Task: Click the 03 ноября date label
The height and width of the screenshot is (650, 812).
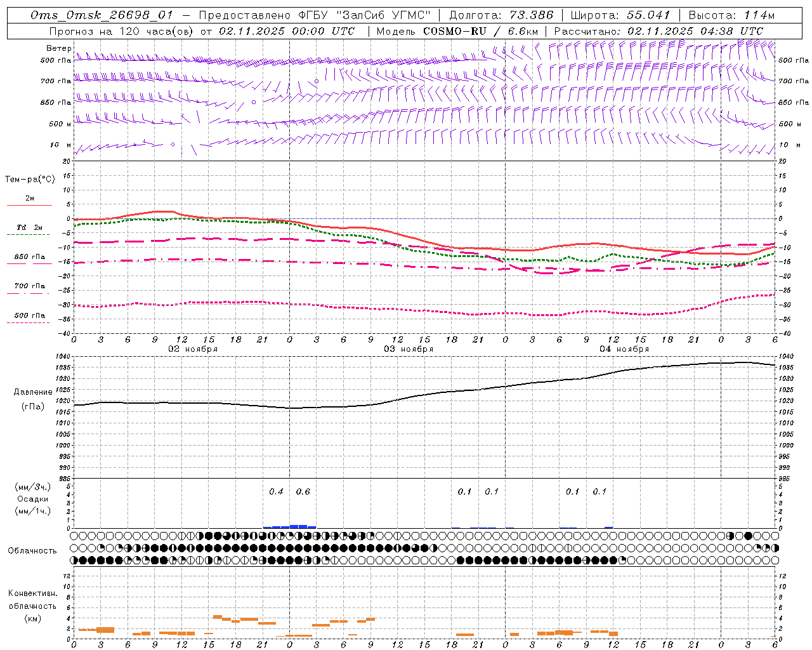Action: [x=409, y=348]
